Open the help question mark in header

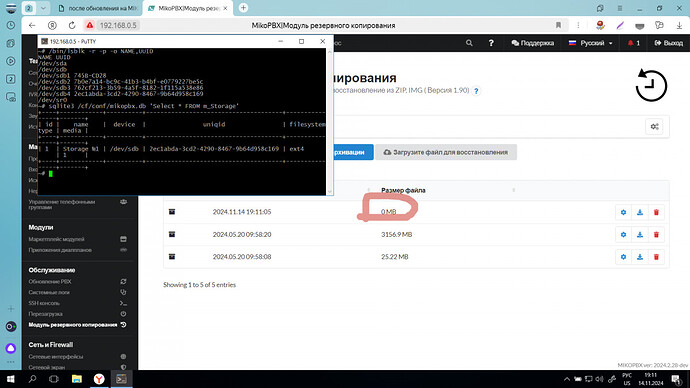click(491, 43)
